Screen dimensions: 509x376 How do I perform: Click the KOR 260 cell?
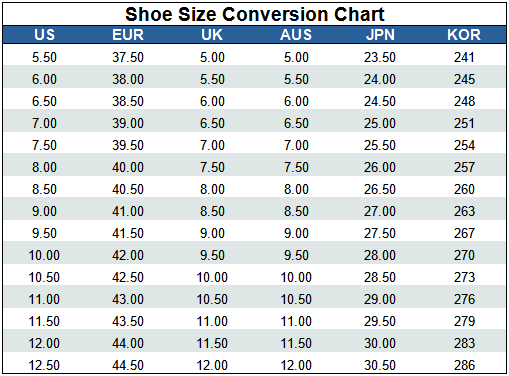[464, 189]
